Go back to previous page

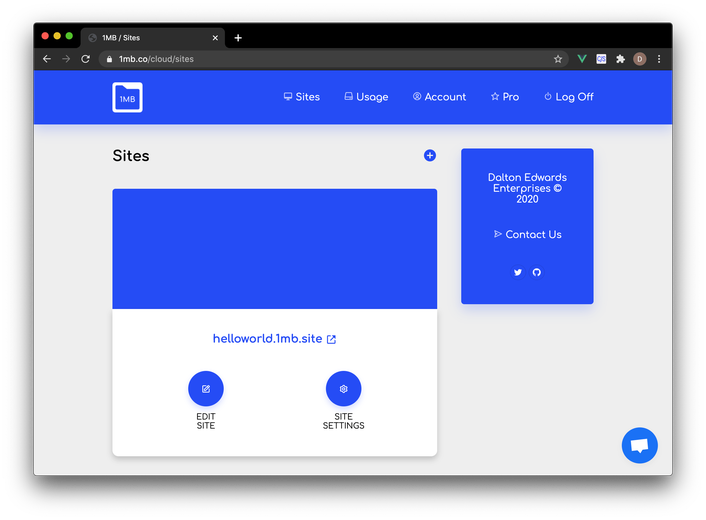pyautogui.click(x=47, y=59)
